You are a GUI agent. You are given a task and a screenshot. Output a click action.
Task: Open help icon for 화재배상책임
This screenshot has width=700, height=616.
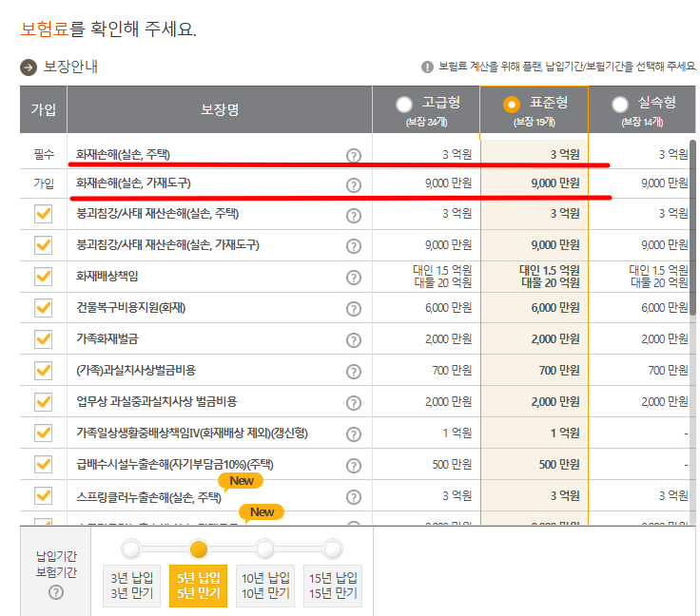[x=354, y=278]
